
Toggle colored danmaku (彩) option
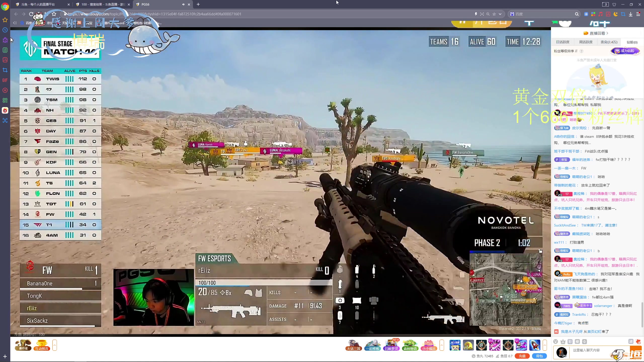click(570, 341)
